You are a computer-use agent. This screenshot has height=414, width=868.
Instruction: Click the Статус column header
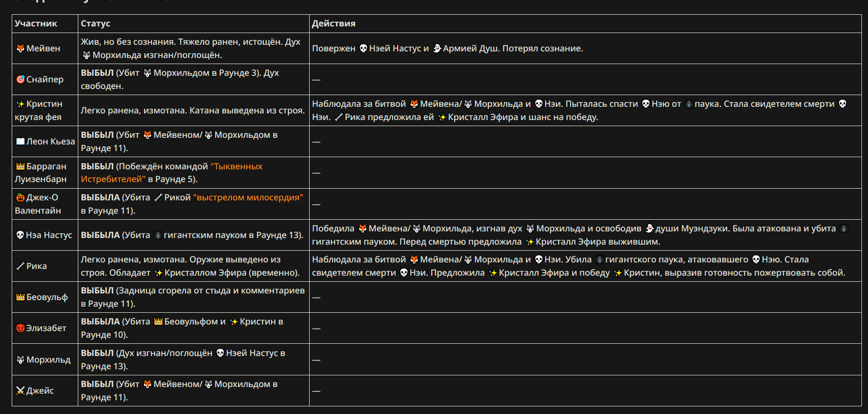(x=96, y=23)
